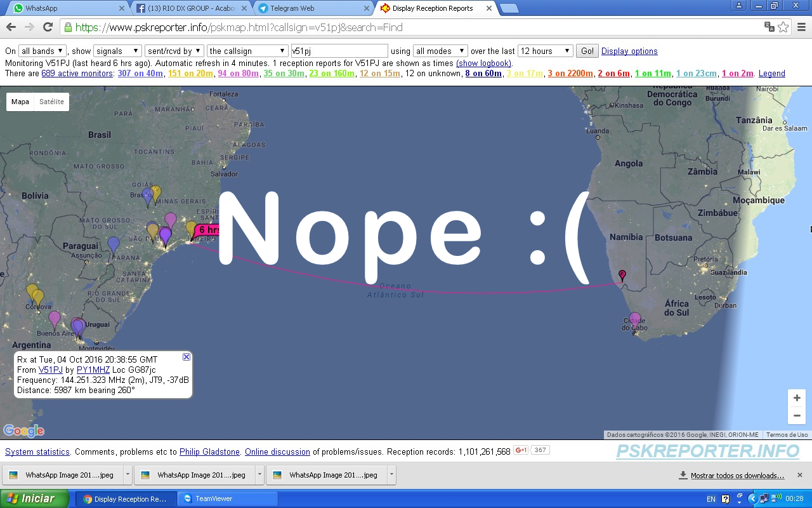The width and height of the screenshot is (812, 508).
Task: Close the reception info popup
Action: 187,357
